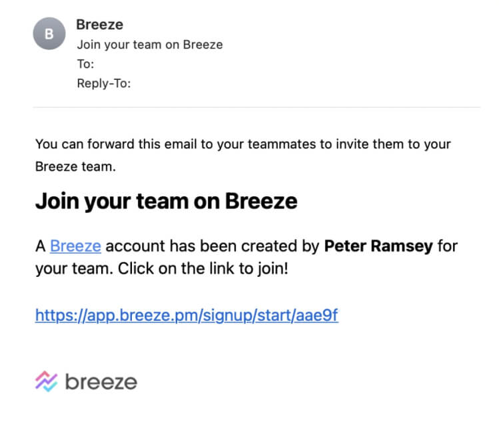This screenshot has height=448, width=499.
Task: Click the bold heading Join your team on Breeze
Action: (x=166, y=201)
